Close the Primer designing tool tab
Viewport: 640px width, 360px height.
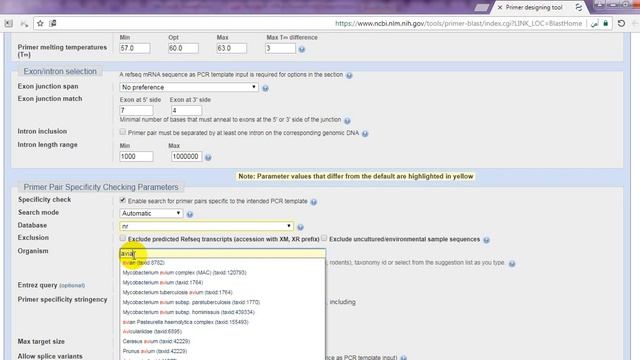pos(500,7)
